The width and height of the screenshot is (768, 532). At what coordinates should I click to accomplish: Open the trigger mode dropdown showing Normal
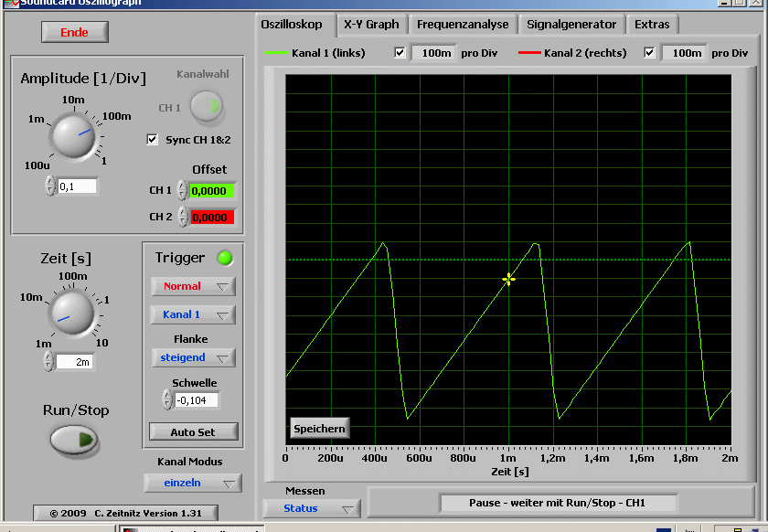193,287
